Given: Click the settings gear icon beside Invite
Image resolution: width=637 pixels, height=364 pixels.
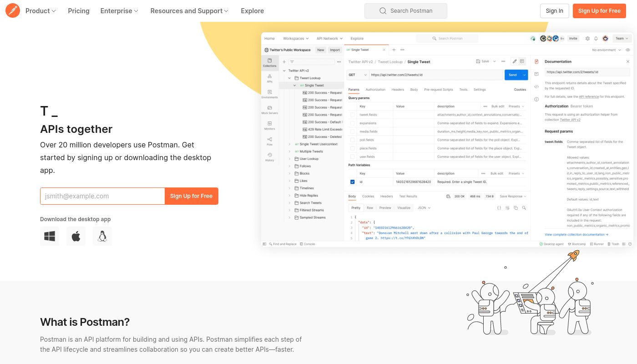Looking at the screenshot, I should (x=587, y=39).
